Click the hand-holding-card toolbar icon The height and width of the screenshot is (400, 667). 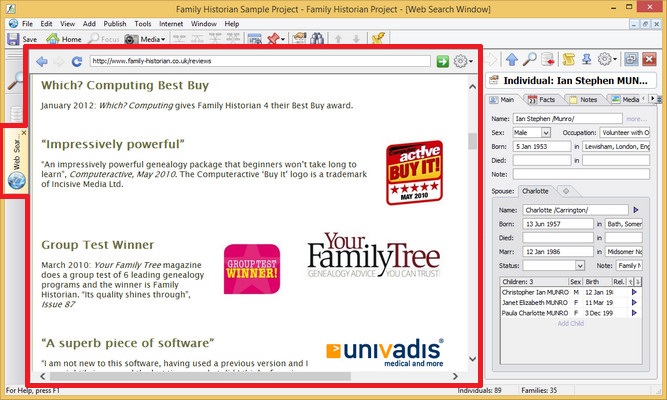(299, 39)
